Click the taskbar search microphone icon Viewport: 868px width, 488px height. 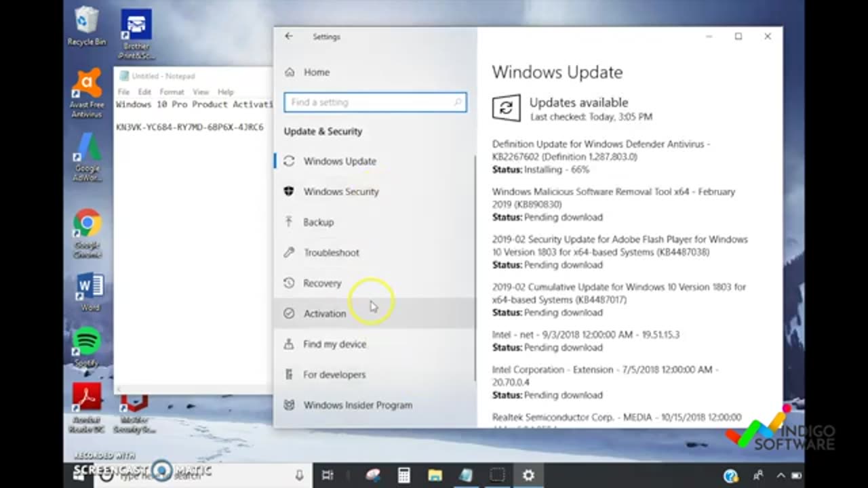point(299,475)
